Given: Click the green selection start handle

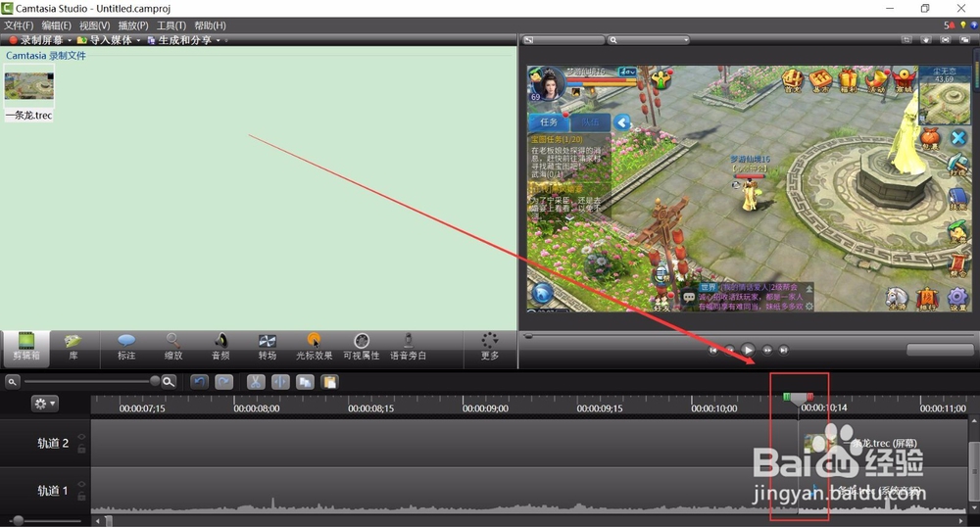Looking at the screenshot, I should coord(787,397).
